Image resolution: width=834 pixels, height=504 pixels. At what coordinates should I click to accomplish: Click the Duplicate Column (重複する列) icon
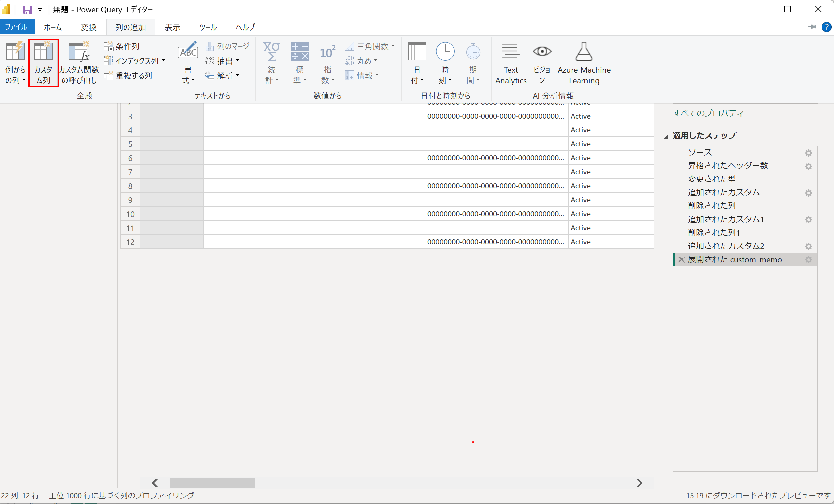[x=108, y=76]
